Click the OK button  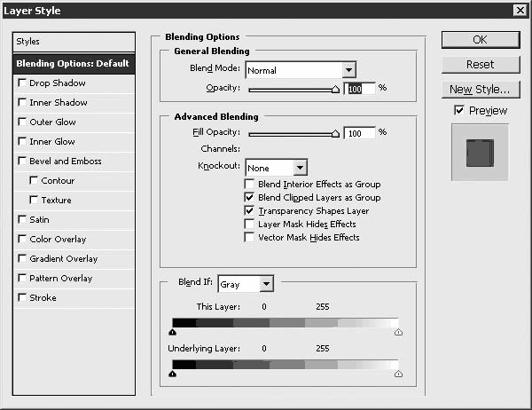click(x=481, y=40)
